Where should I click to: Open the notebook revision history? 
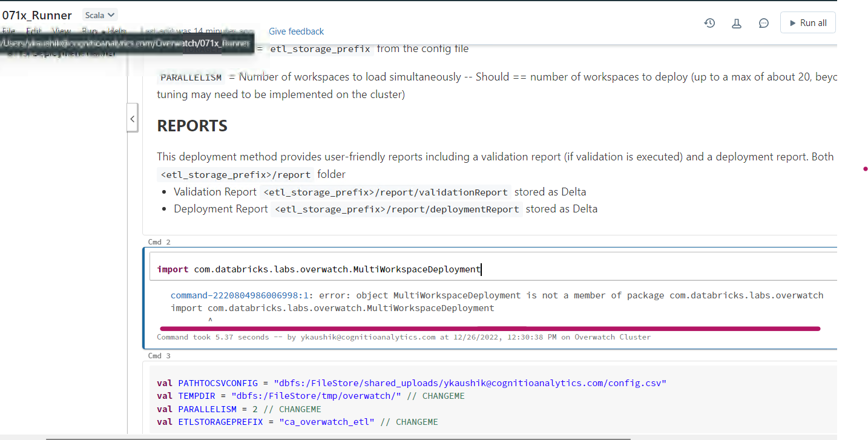(709, 22)
